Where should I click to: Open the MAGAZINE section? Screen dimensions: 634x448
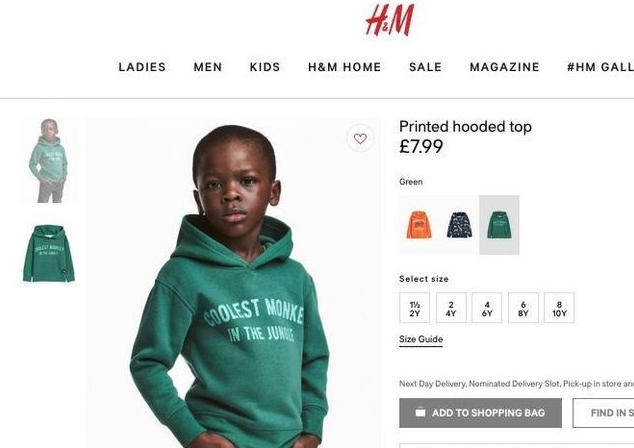[505, 67]
